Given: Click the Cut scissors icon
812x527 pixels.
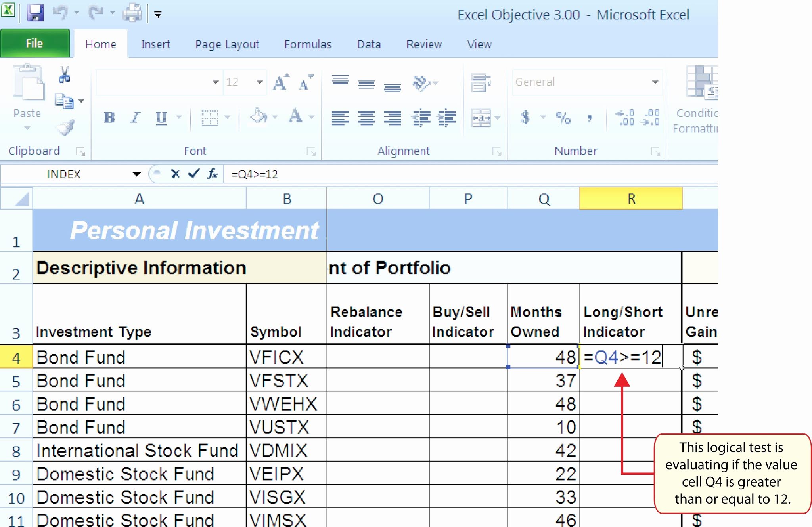Looking at the screenshot, I should [64, 75].
